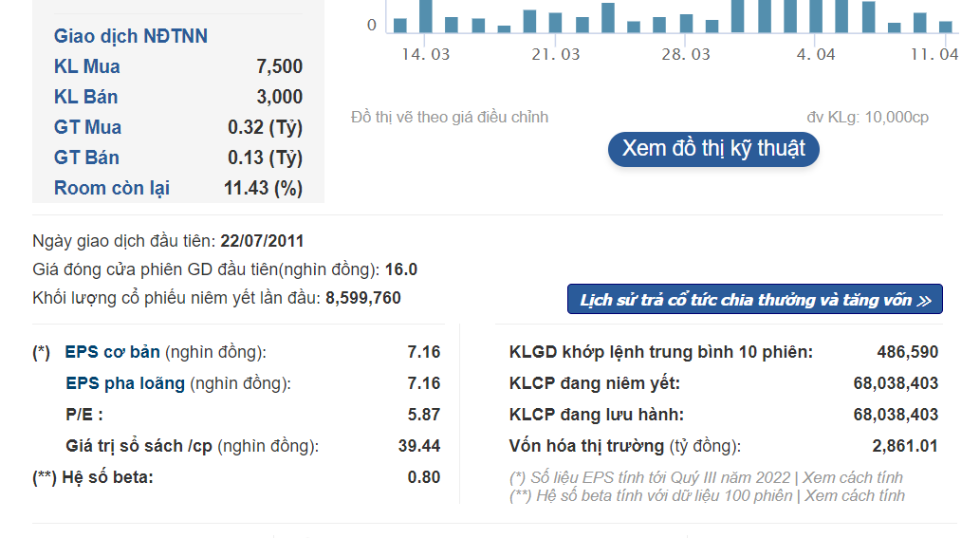
Task: Click the 'KL Mua' label
Action: [x=87, y=66]
